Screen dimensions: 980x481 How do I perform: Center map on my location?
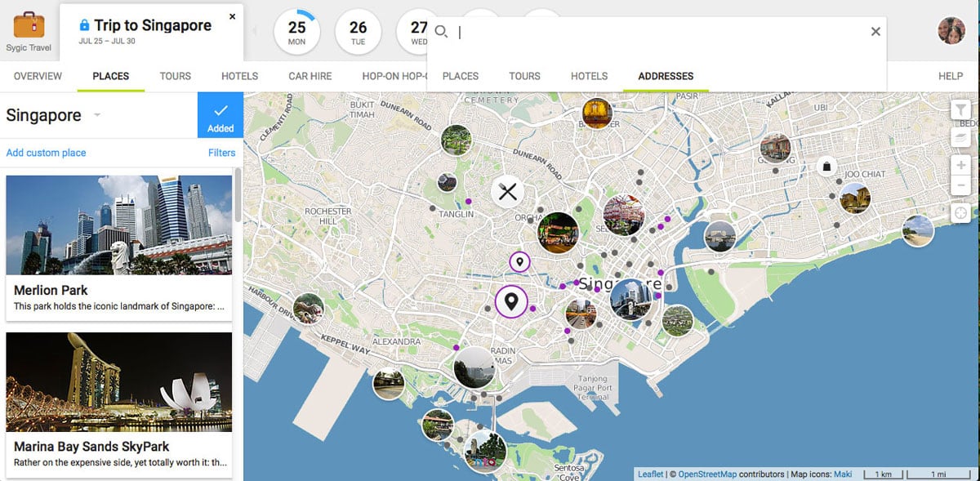point(961,213)
